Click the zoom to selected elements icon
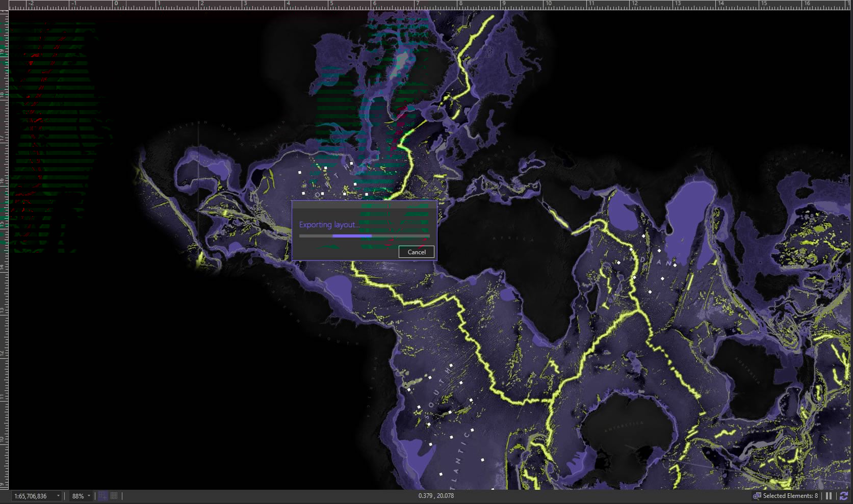 (x=757, y=496)
